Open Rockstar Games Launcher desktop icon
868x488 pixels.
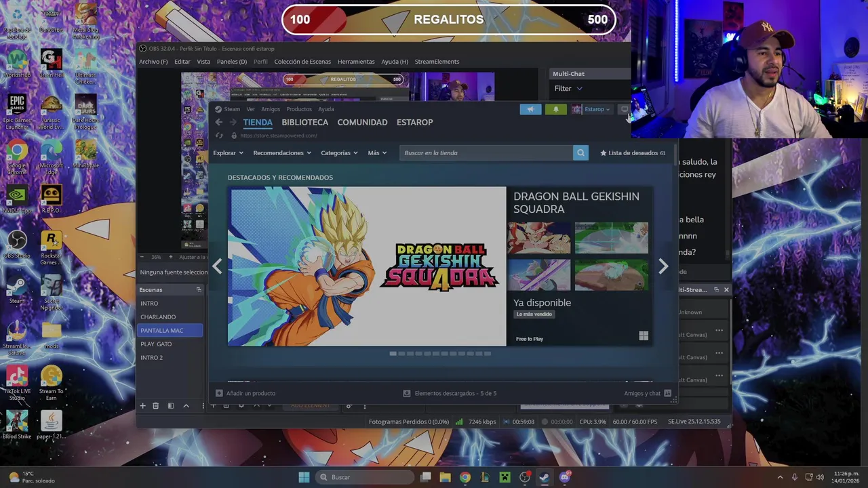click(x=51, y=247)
